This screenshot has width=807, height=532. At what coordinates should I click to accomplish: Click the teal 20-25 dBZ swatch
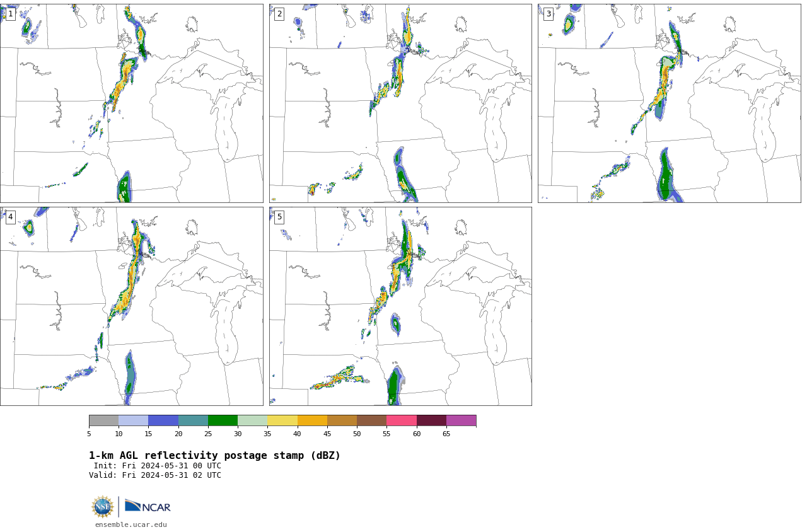click(193, 420)
